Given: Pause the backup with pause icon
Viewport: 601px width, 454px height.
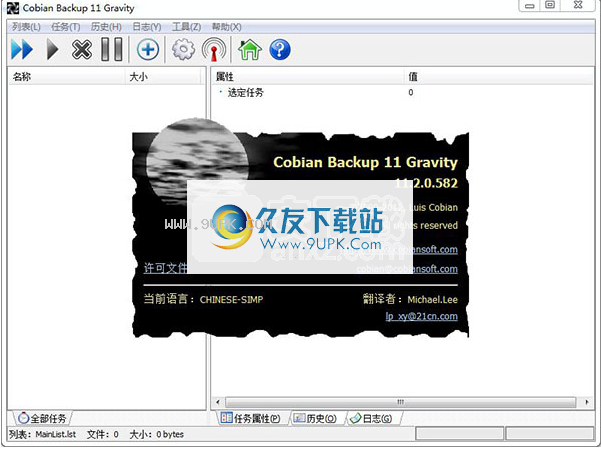Looking at the screenshot, I should pyautogui.click(x=112, y=49).
